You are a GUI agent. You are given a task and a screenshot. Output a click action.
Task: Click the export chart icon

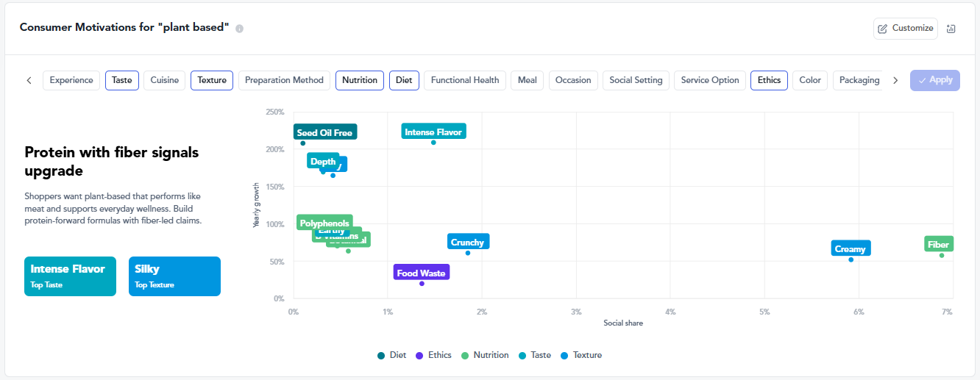[x=951, y=29]
